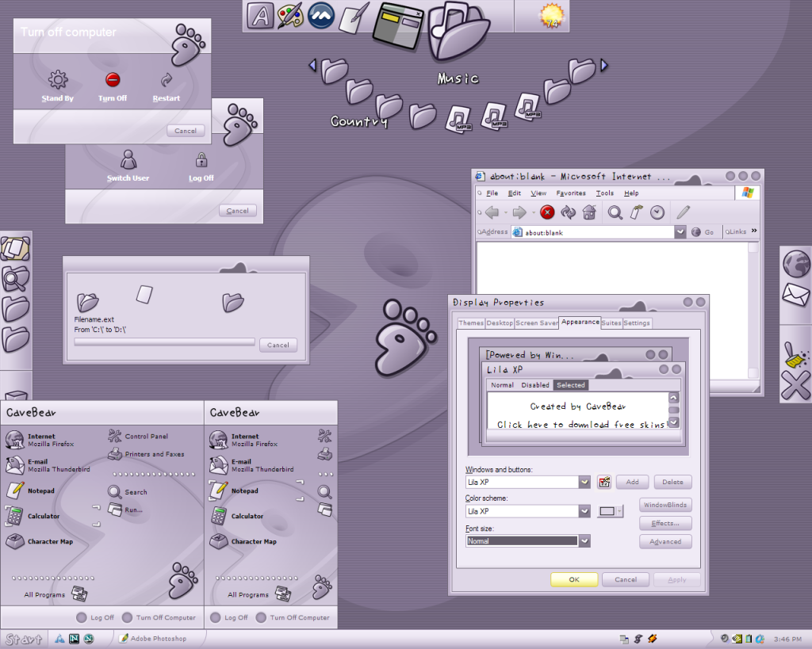
Task: Open the Favorites menu in Internet Explorer
Action: click(x=570, y=193)
